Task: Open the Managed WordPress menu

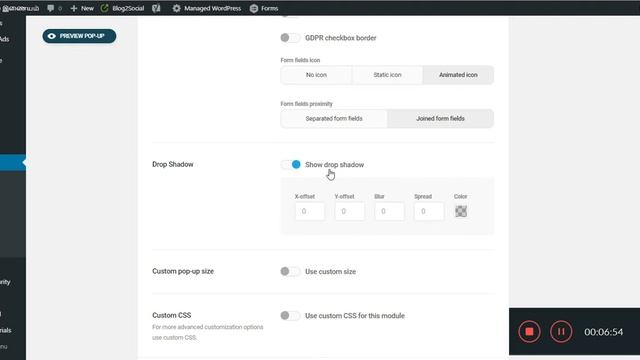Action: tap(207, 8)
